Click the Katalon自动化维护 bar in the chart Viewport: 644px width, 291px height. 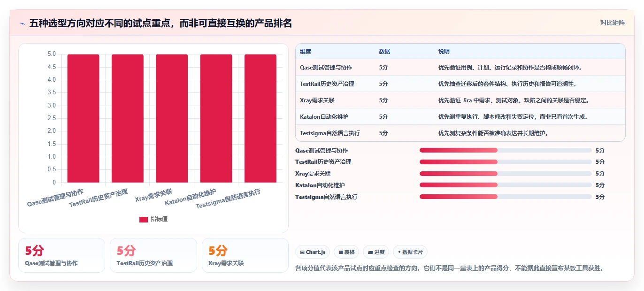216,118
